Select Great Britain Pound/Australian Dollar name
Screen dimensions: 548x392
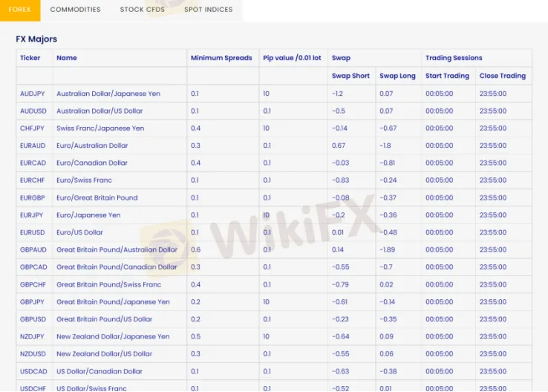point(117,249)
